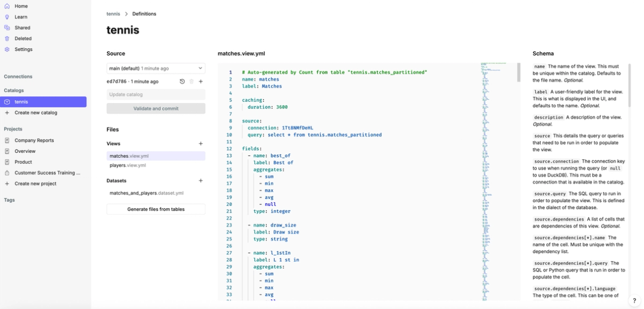Screen dimensions: 644x309
Task: Click the query line selecting from tennis.matches_partitioned
Action: (314, 135)
